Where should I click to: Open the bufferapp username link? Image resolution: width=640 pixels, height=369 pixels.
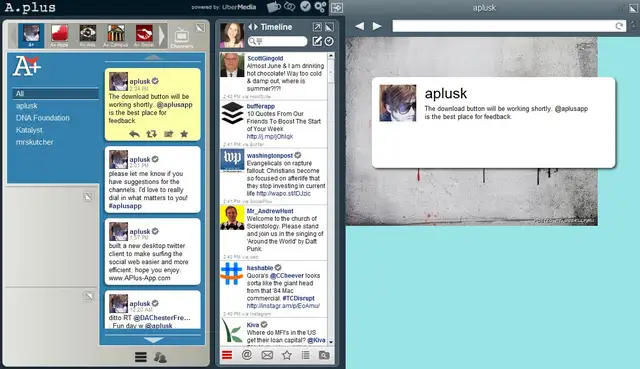261,106
